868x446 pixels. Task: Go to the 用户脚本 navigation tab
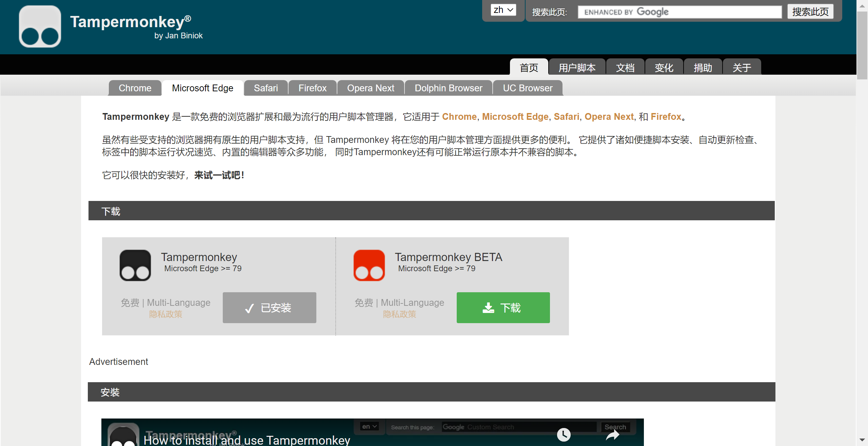point(577,67)
